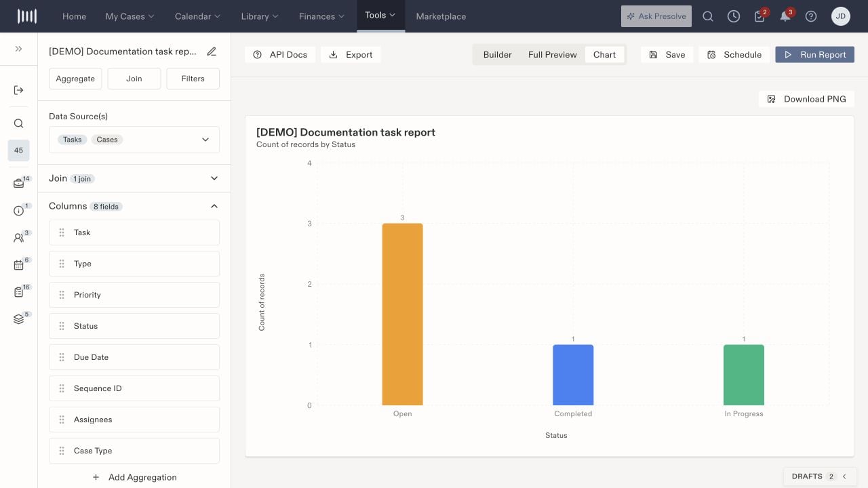
Task: Edit report name with pencil icon
Action: (212, 52)
